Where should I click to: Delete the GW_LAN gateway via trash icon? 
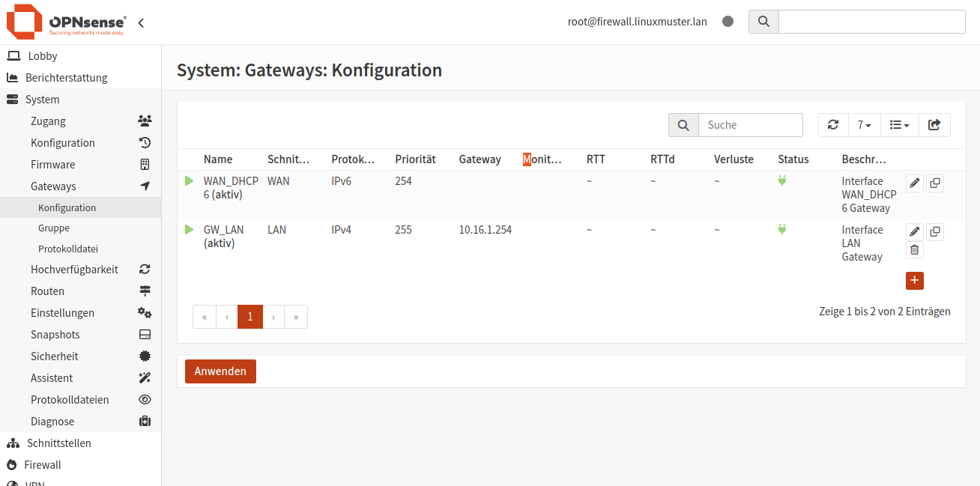tap(914, 250)
